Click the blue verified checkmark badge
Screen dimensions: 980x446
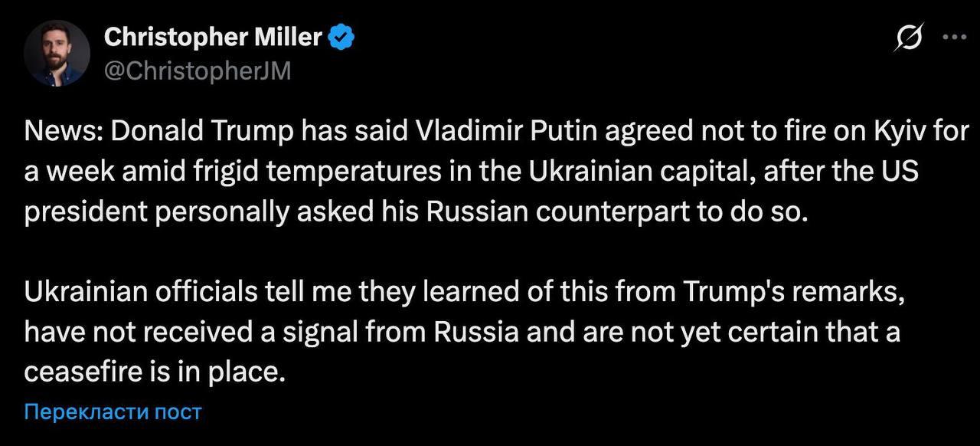coord(341,36)
